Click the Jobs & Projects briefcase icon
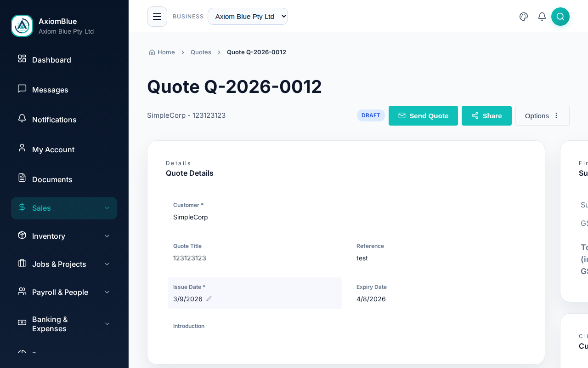This screenshot has width=588, height=368. [22, 263]
